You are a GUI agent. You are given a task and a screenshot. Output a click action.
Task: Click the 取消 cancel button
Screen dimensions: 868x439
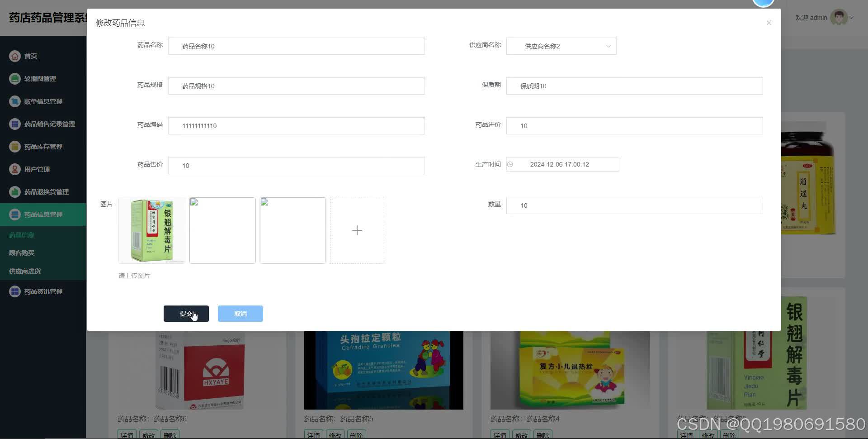coord(240,313)
